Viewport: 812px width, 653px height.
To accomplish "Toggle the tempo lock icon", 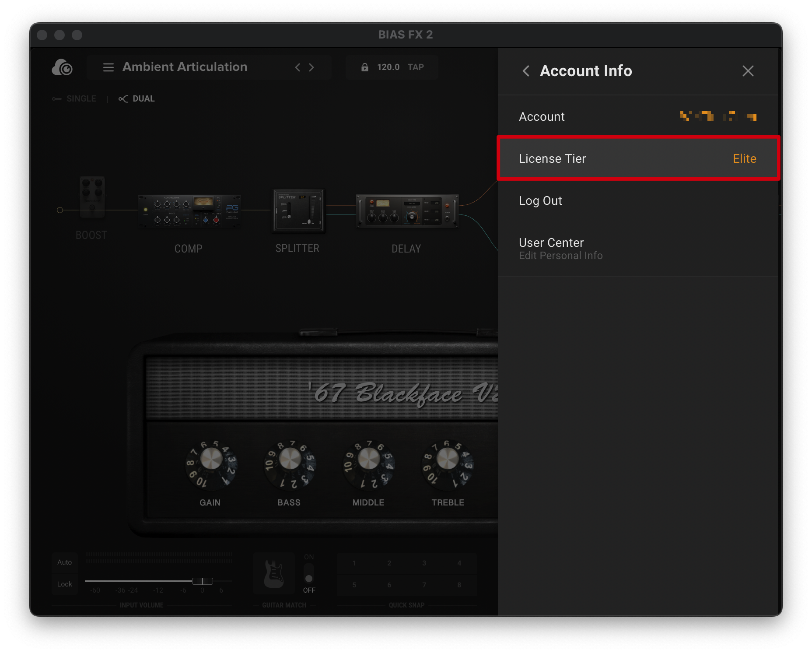I will 364,67.
